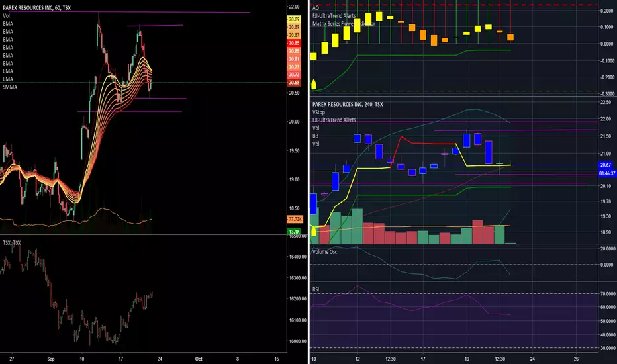Screen dimensions: 617x364
Task: Click the 19 date on right time axis
Action: pyautogui.click(x=467, y=359)
